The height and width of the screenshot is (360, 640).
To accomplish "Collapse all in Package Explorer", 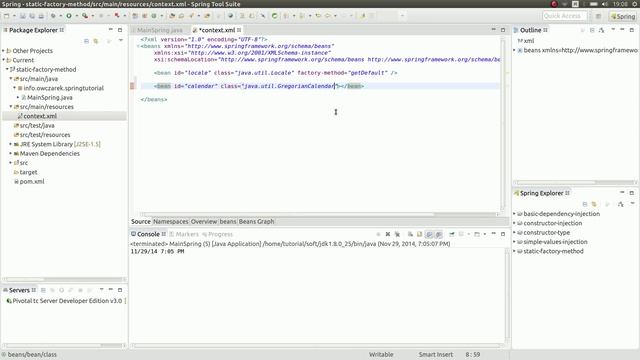I will (x=86, y=41).
